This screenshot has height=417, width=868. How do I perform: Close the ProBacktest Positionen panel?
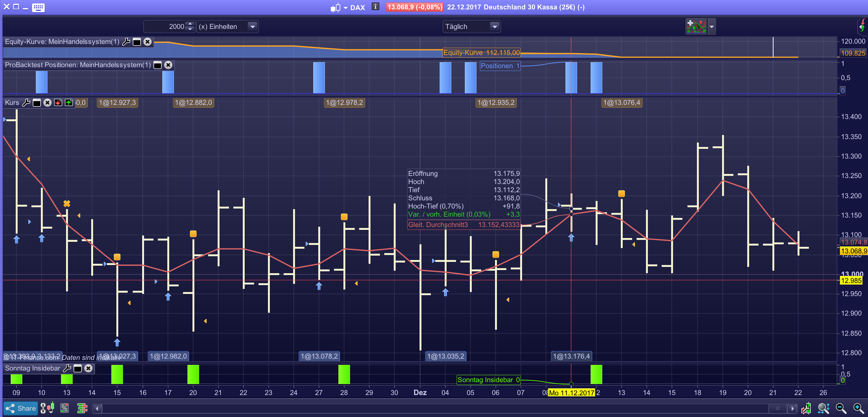168,65
